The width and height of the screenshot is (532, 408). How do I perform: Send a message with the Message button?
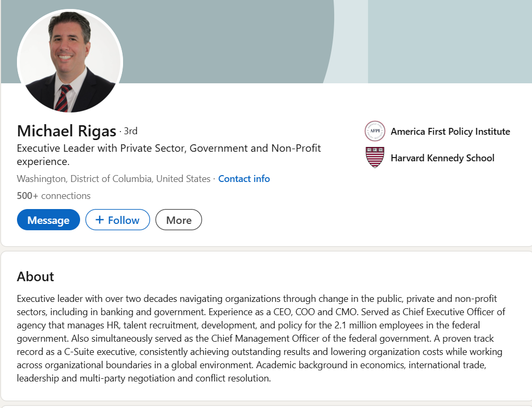pos(48,220)
